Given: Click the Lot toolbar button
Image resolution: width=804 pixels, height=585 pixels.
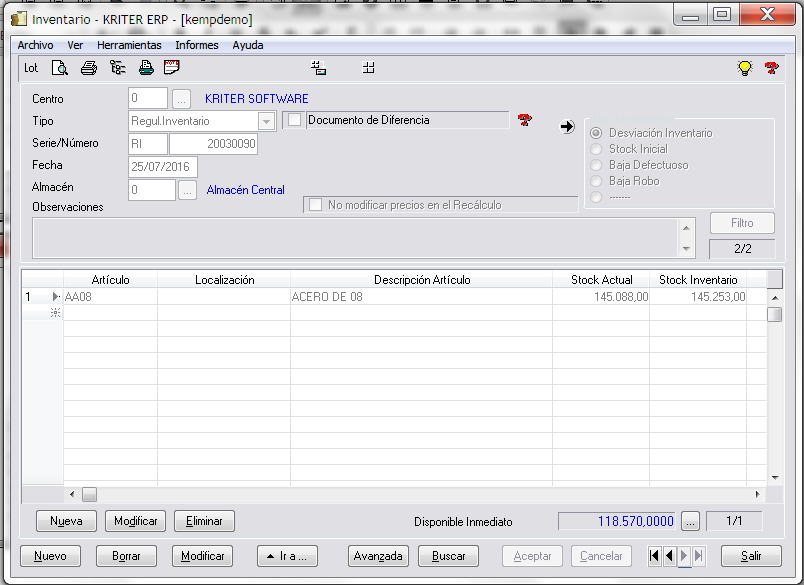Looking at the screenshot, I should pos(31,68).
